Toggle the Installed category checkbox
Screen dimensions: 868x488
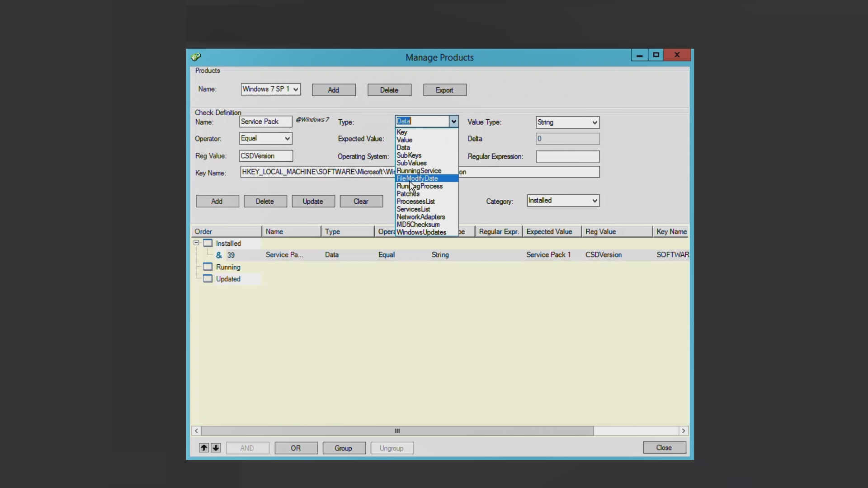(x=208, y=243)
